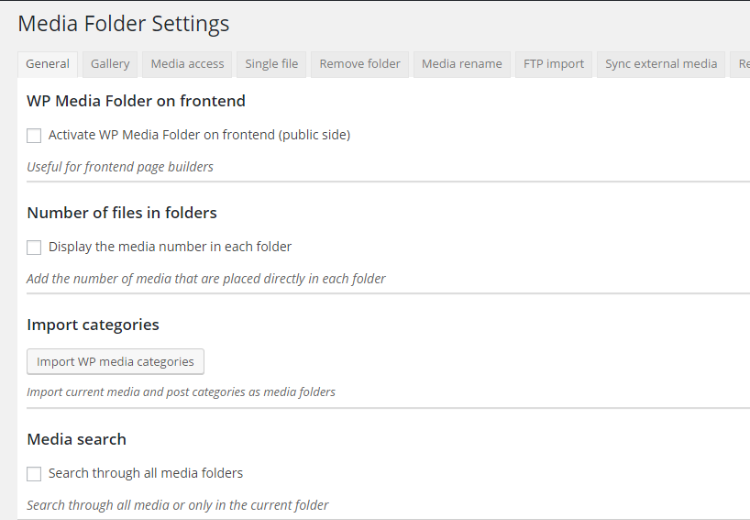Click the "Display the media number in each folder" label
This screenshot has width=750, height=520.
[170, 247]
